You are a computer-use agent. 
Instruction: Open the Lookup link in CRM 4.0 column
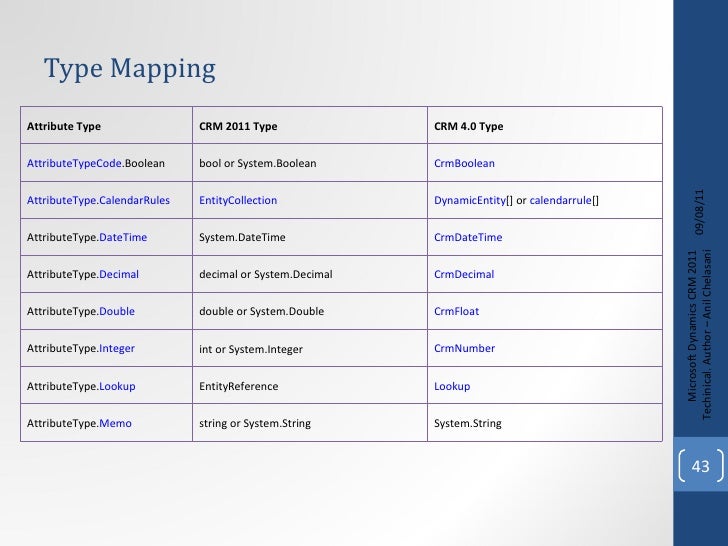[452, 386]
